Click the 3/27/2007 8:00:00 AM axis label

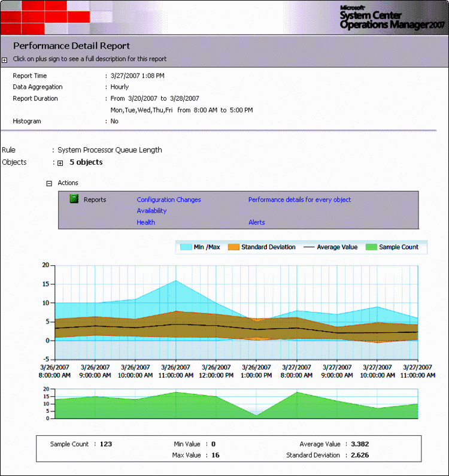pyautogui.click(x=296, y=371)
